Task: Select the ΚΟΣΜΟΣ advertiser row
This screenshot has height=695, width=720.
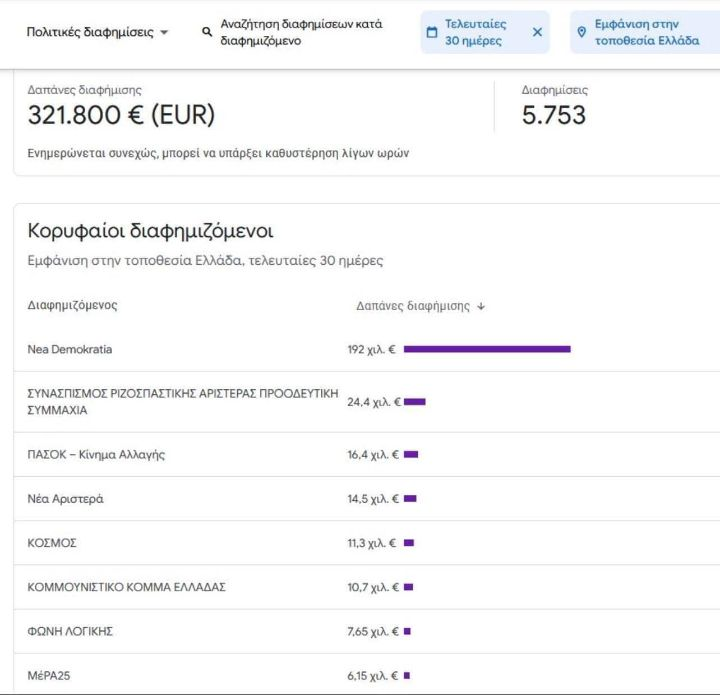Action: tap(367, 543)
